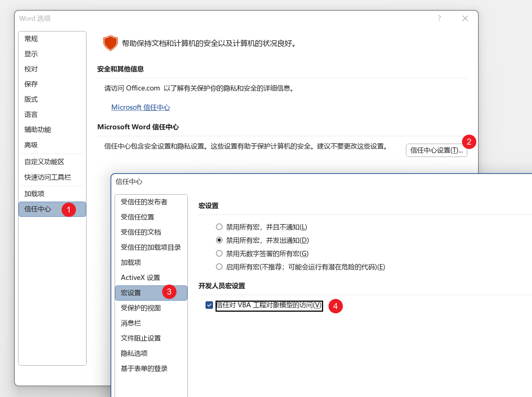Screen dimensions: 532x397
Task: Click the 请访问 Office.com sentence
Action: click(200, 88)
